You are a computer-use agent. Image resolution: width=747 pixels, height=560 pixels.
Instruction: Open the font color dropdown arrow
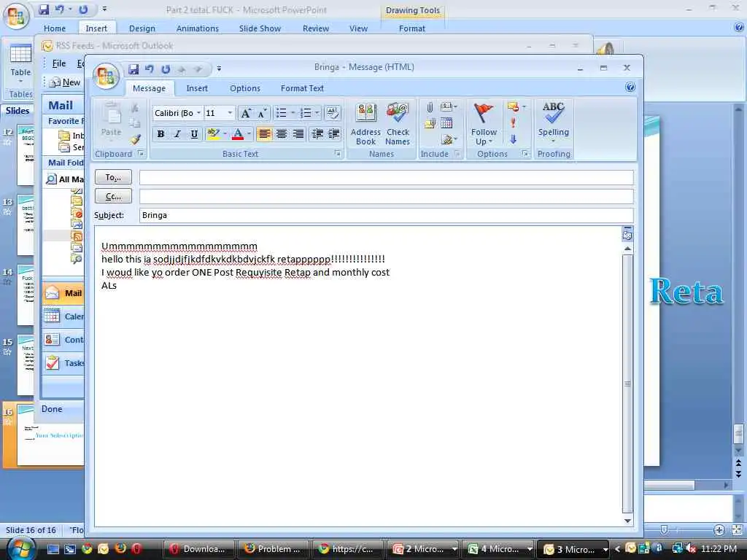[x=249, y=134]
